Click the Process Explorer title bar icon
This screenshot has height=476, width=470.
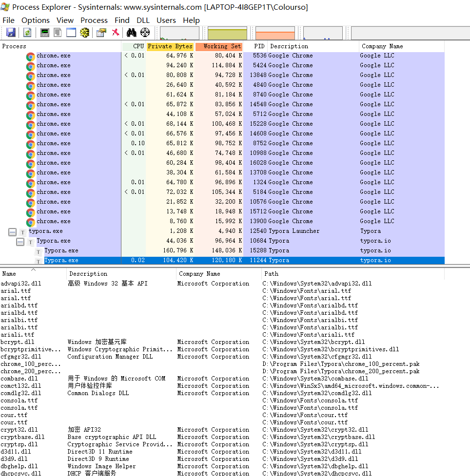5,7
